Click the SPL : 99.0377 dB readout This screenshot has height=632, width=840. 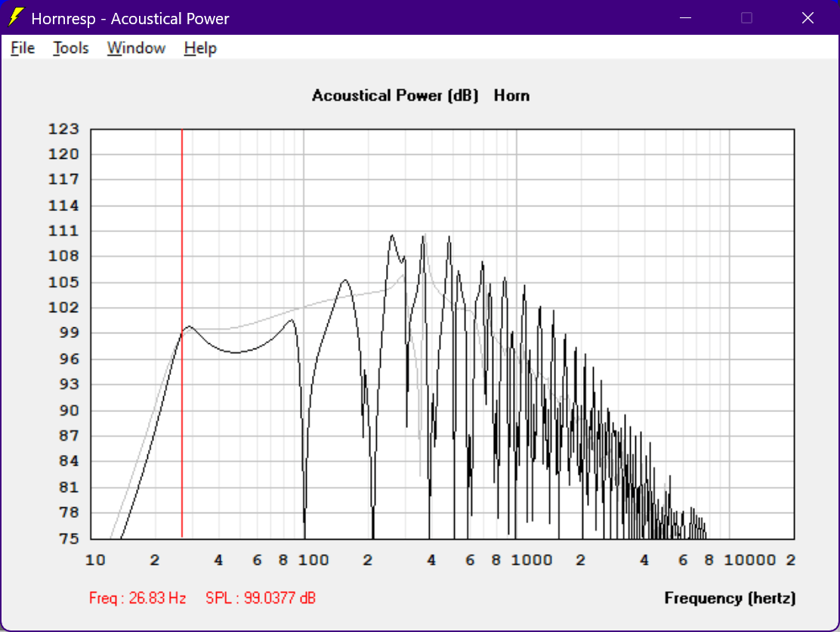click(x=261, y=598)
